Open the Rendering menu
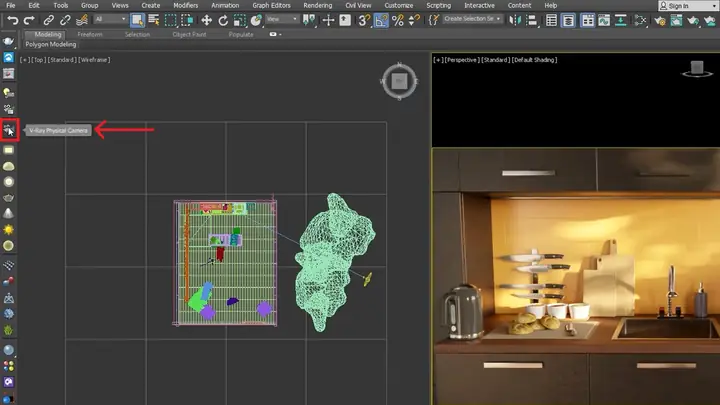This screenshot has height=405, width=720. (317, 6)
